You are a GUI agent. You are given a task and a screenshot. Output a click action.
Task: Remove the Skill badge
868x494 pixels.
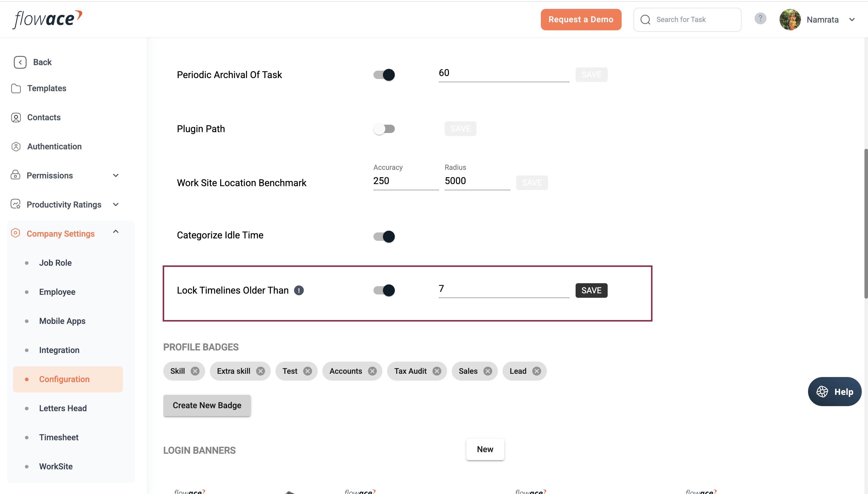click(195, 371)
